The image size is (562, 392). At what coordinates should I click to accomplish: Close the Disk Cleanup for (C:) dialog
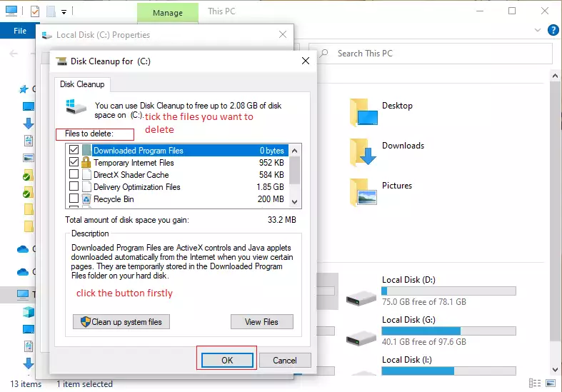[306, 61]
